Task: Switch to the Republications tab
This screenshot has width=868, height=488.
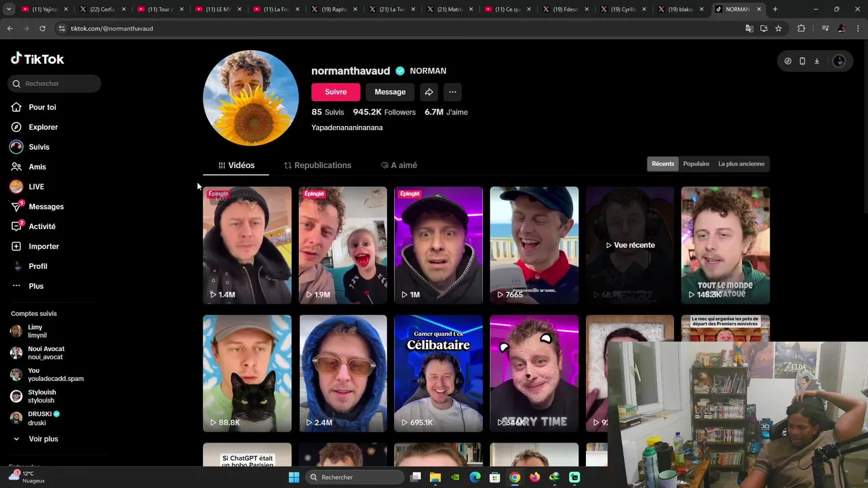Action: pos(317,165)
